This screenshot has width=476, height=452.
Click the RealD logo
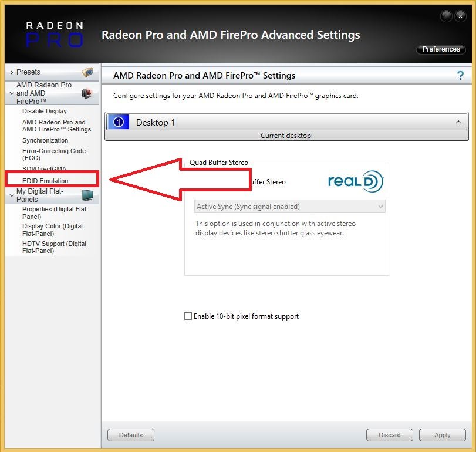(356, 181)
